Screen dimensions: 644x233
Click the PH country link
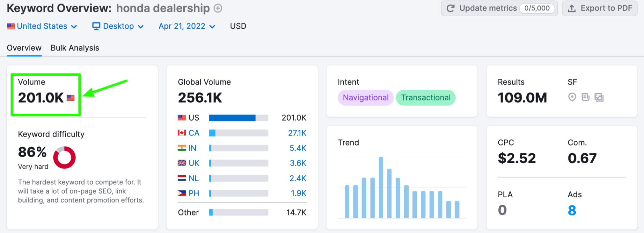(194, 193)
